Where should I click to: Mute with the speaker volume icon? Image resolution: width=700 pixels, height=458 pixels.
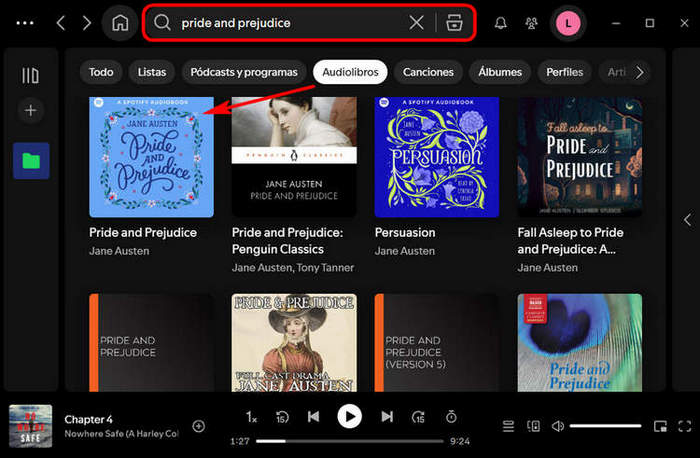[558, 426]
